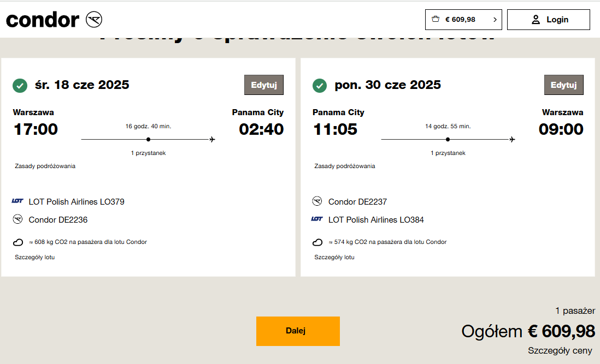
Task: Click CO2 cloud icon on outbound flight
Action: coord(18,242)
